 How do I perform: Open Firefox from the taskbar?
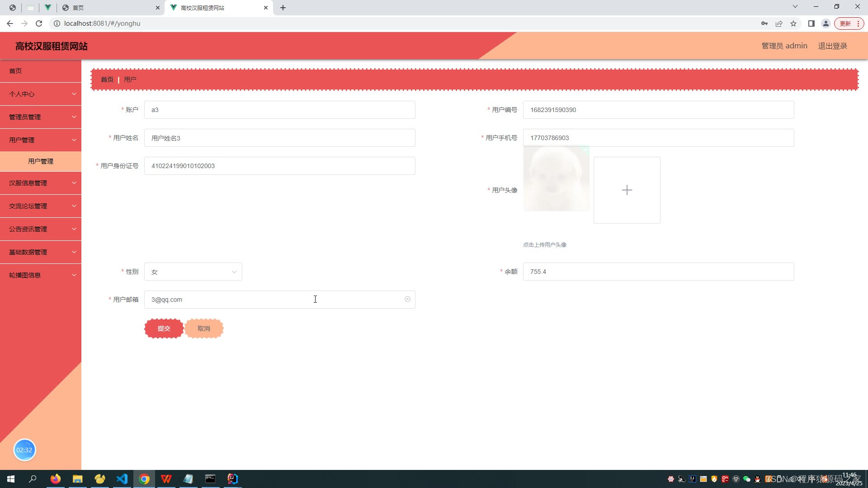click(x=56, y=479)
